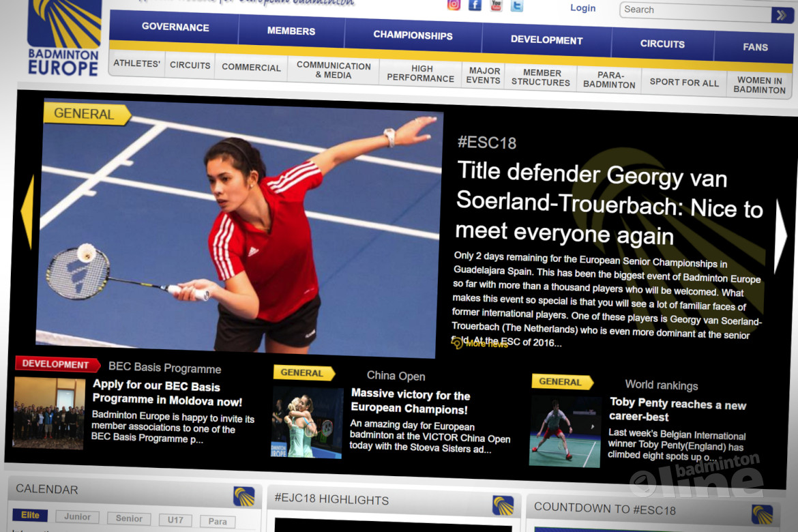Open the YouTube social icon

coord(496,5)
